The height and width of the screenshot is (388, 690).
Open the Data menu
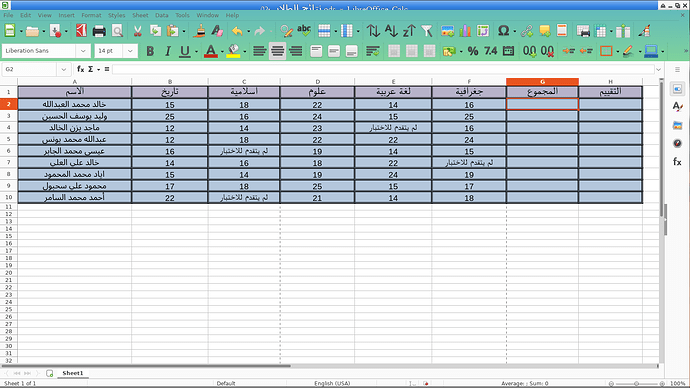(161, 15)
